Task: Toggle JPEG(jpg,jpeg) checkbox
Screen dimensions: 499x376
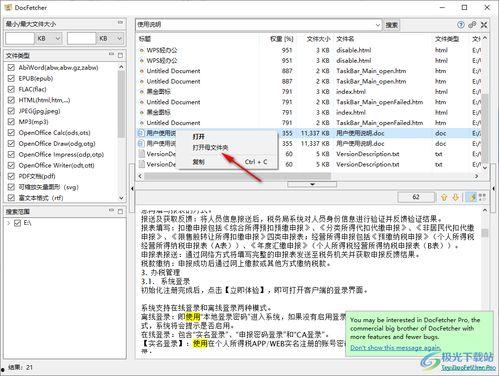Action: [x=11, y=111]
